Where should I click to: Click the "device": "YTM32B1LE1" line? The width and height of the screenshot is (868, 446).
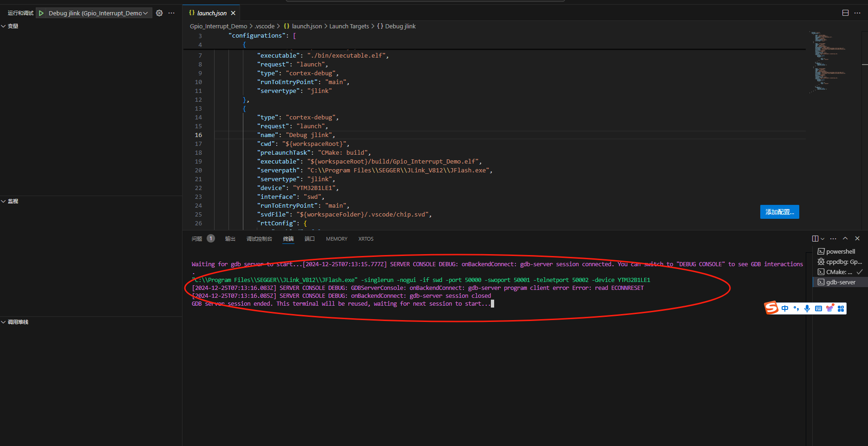[x=298, y=188]
